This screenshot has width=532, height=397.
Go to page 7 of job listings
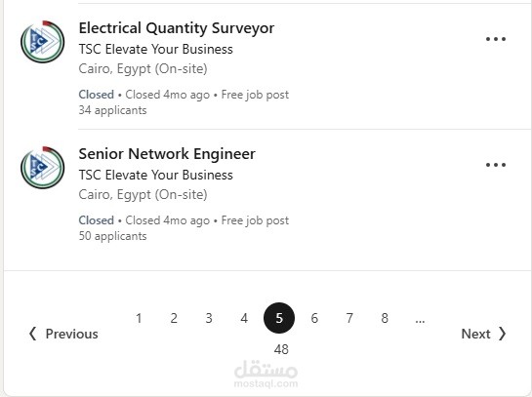tap(349, 318)
